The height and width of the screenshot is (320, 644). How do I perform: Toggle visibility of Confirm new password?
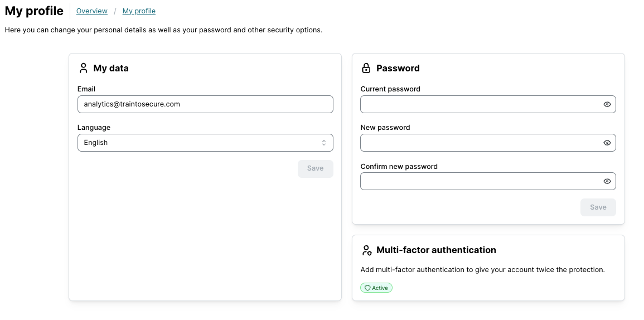607,181
